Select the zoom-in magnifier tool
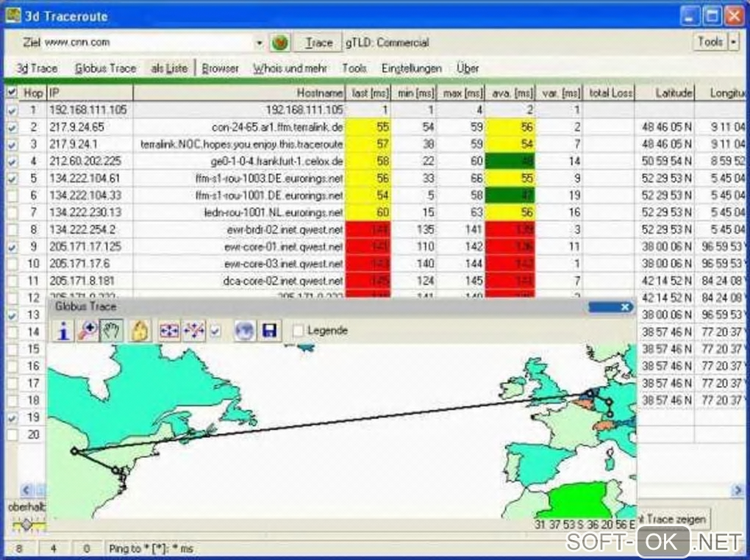The height and width of the screenshot is (560, 750). point(87,331)
